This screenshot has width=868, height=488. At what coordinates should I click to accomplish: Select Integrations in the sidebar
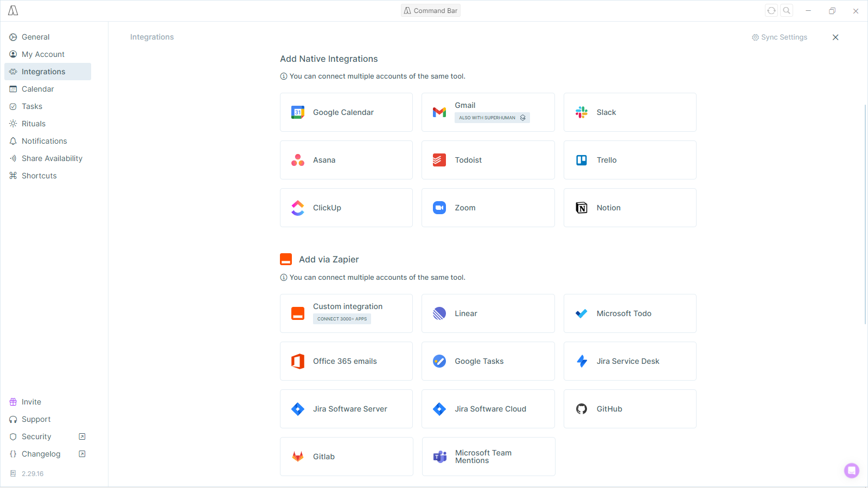click(48, 72)
